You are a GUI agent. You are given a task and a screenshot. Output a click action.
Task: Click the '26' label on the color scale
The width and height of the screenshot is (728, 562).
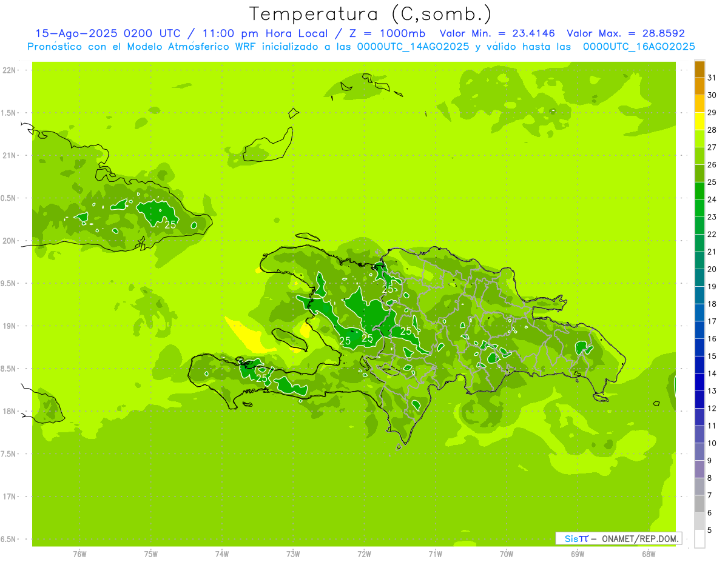tap(712, 164)
